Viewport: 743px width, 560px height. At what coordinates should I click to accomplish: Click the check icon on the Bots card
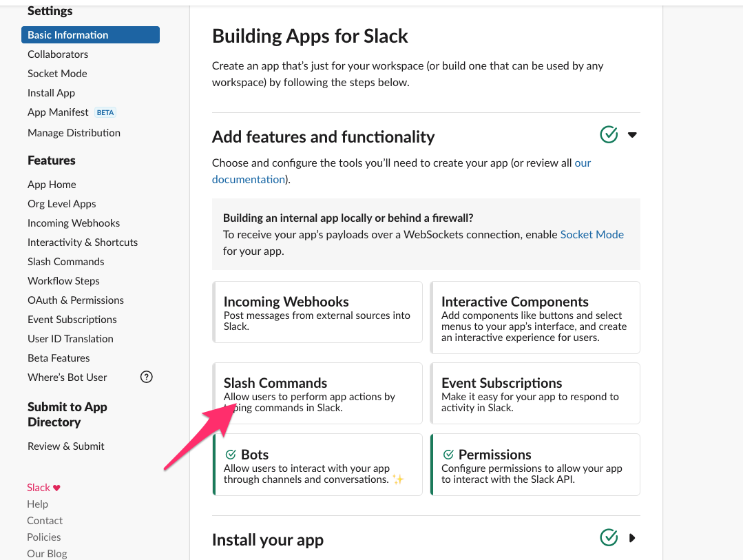tap(231, 455)
